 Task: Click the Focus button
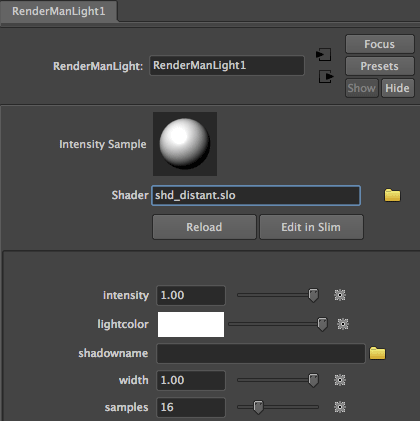point(380,44)
